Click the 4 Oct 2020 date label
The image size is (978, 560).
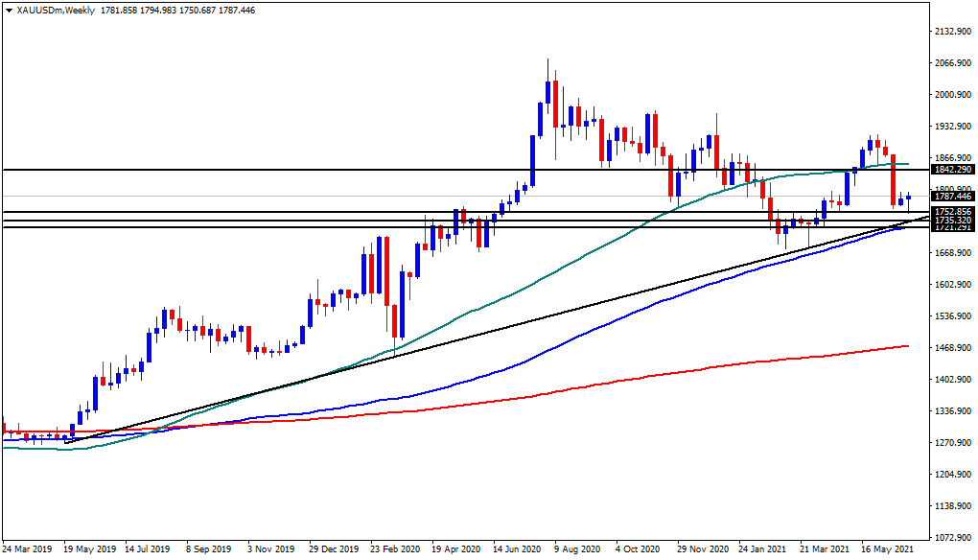638,549
